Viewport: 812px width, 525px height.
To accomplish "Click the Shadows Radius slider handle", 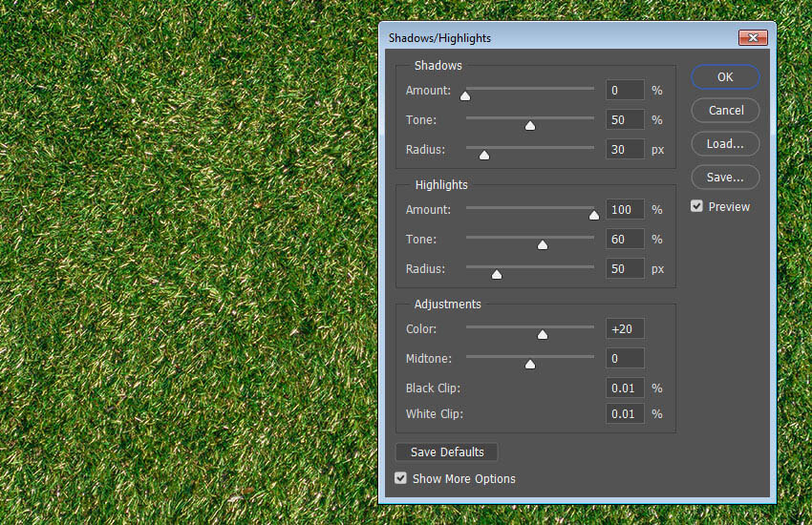I will pyautogui.click(x=484, y=154).
